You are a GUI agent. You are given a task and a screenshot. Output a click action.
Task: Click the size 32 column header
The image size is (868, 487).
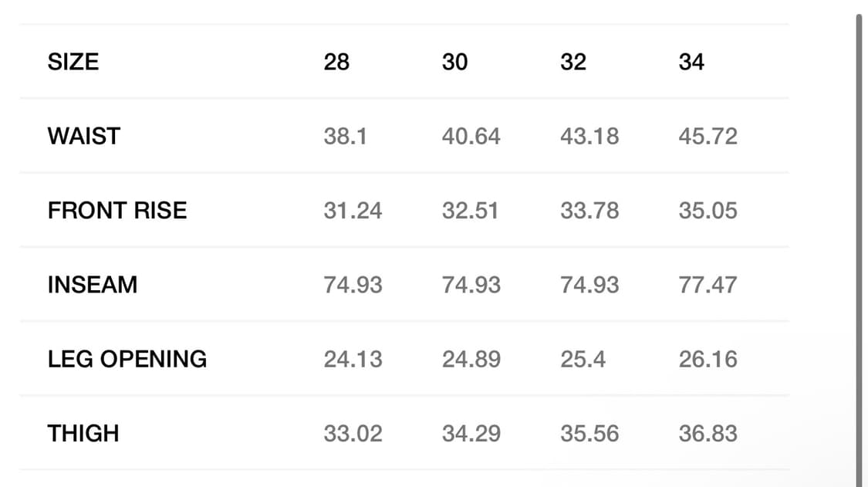573,62
